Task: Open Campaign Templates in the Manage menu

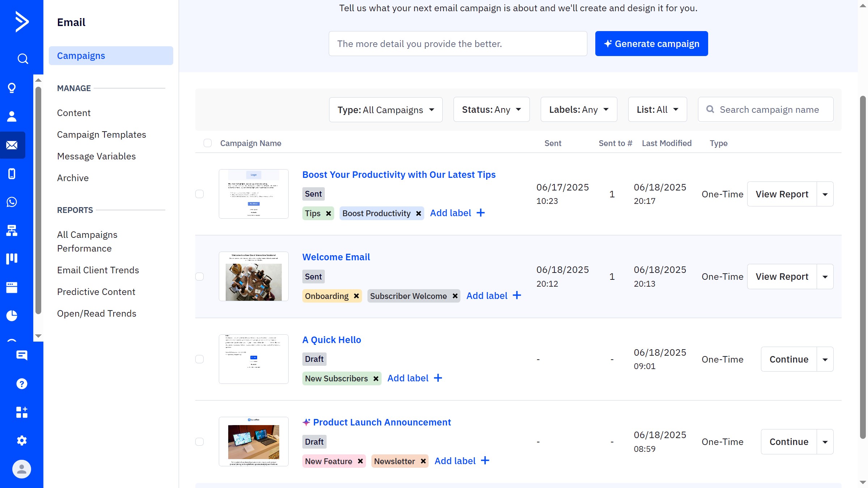Action: pyautogui.click(x=102, y=134)
